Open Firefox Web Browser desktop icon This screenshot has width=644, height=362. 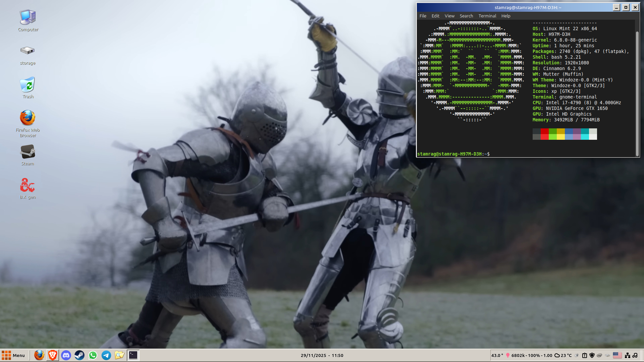click(28, 118)
